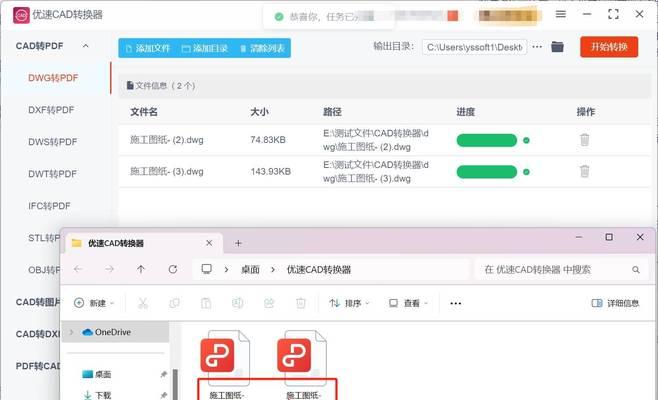Click the 优速CAD转换器 app logo icon

click(x=21, y=15)
